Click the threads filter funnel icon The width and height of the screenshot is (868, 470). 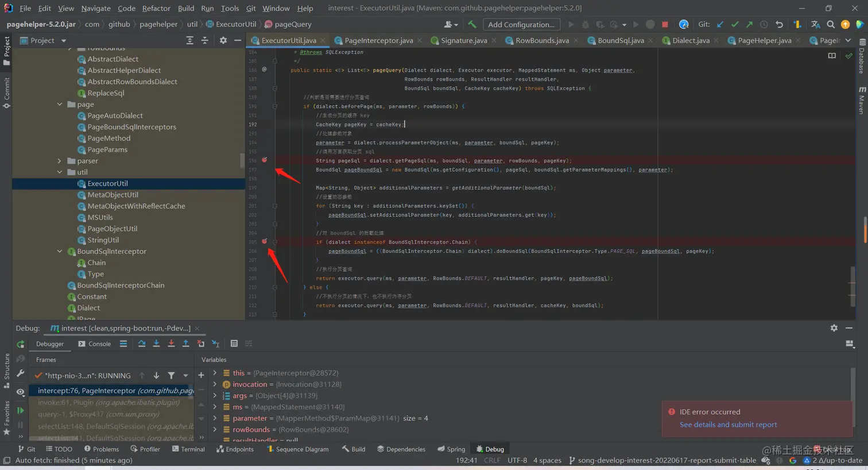[x=171, y=375]
